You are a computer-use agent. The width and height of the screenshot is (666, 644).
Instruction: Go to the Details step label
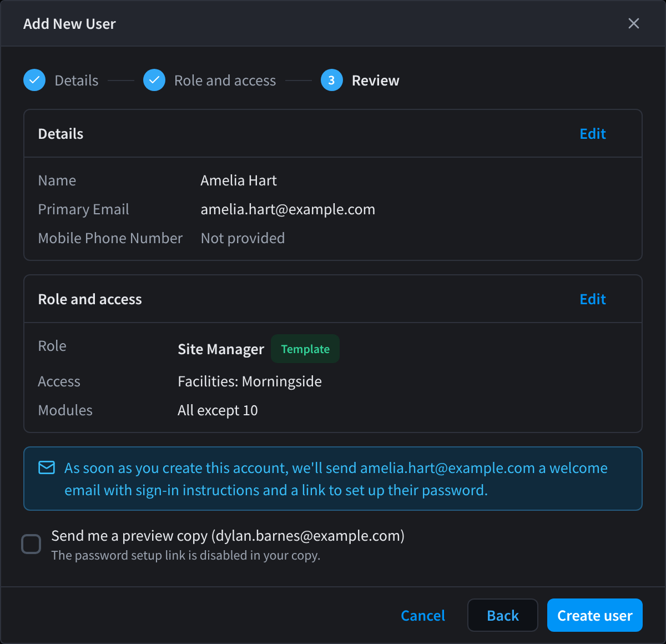(x=77, y=80)
